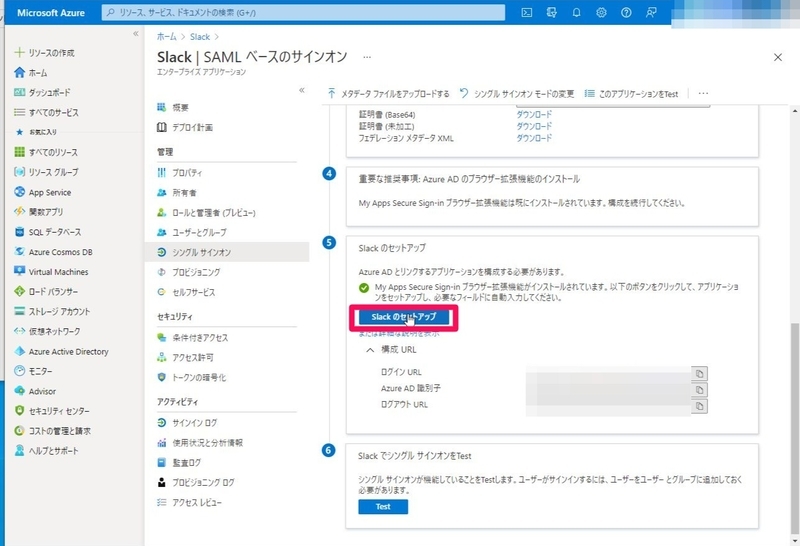
Task: Collapse the Slack resource menu pane
Action: click(302, 90)
